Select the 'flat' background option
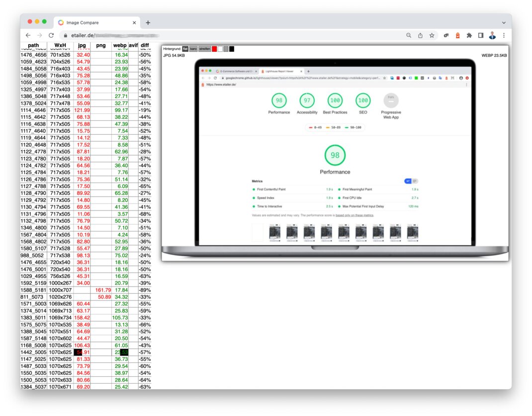The height and width of the screenshot is (416, 532). (185, 49)
